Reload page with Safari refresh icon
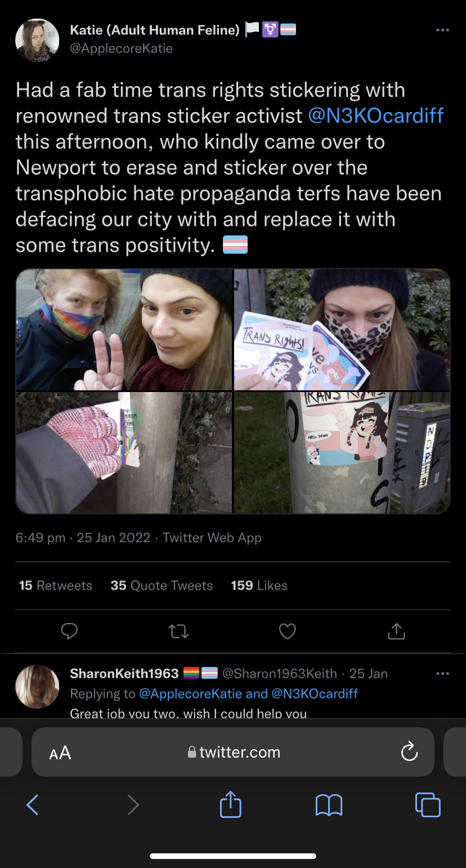Viewport: 466px width, 868px height. (409, 751)
